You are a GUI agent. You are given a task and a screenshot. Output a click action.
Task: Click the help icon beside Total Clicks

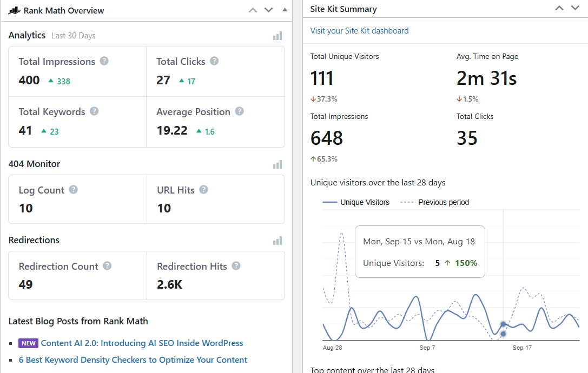(214, 61)
